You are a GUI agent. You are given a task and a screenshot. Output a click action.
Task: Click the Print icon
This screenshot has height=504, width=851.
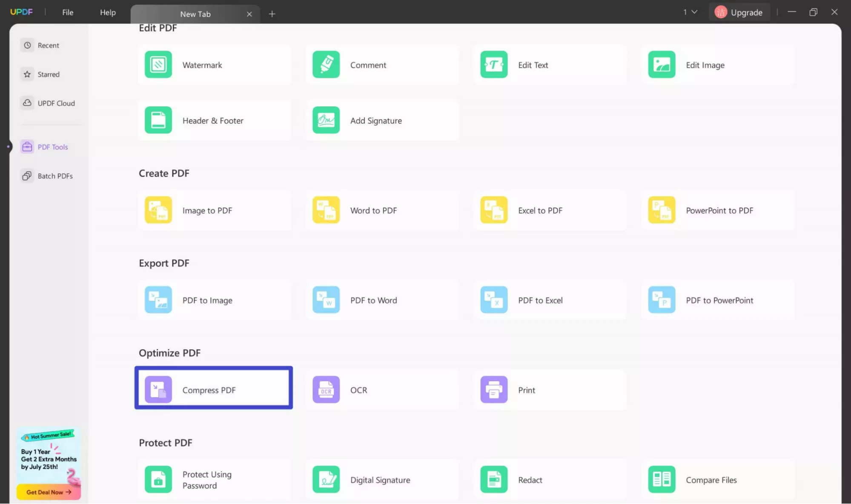494,389
